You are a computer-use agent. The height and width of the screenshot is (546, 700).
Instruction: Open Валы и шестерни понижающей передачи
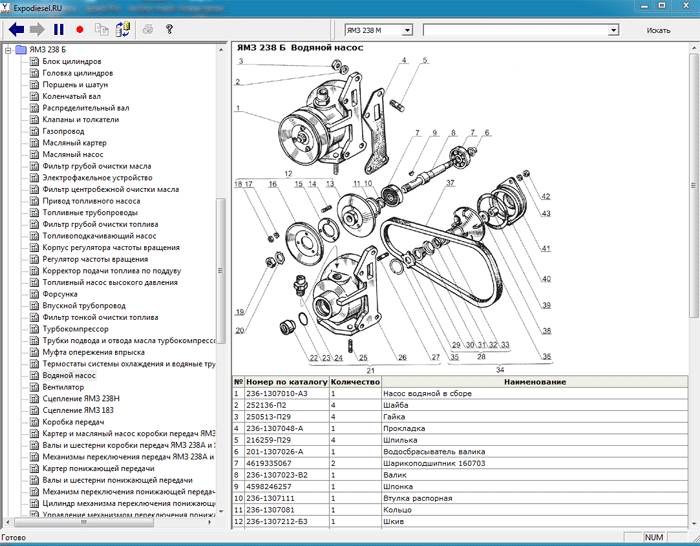(117, 480)
